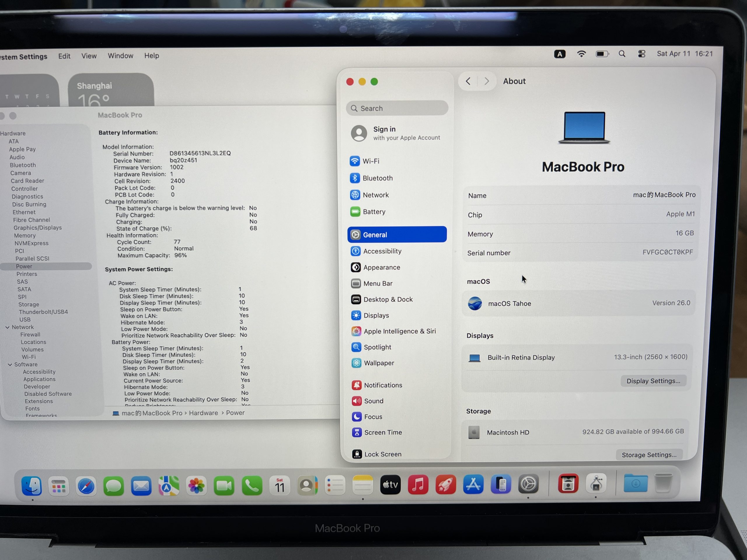This screenshot has height=560, width=747.
Task: Click Spotlight magnifier in menu bar
Action: (622, 54)
